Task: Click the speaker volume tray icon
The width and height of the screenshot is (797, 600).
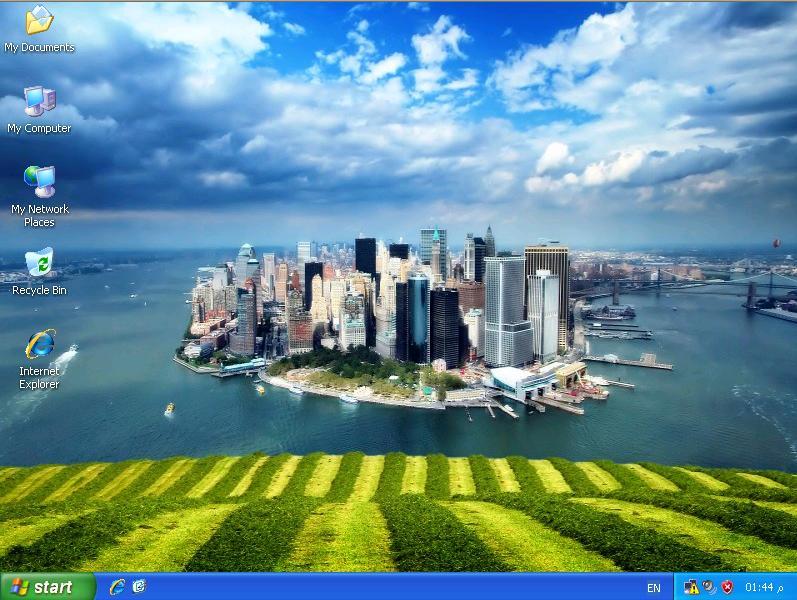Action: coord(709,587)
